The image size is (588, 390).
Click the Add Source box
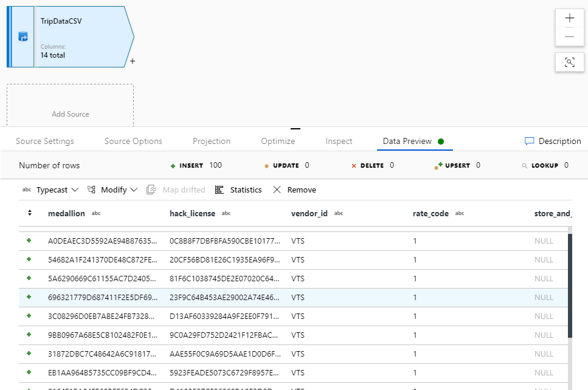coord(70,105)
